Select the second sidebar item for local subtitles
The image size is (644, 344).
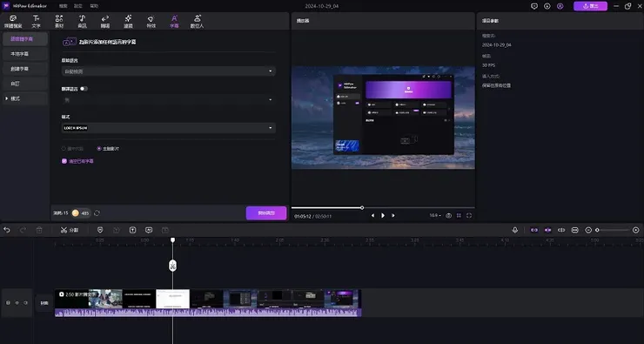tap(24, 54)
